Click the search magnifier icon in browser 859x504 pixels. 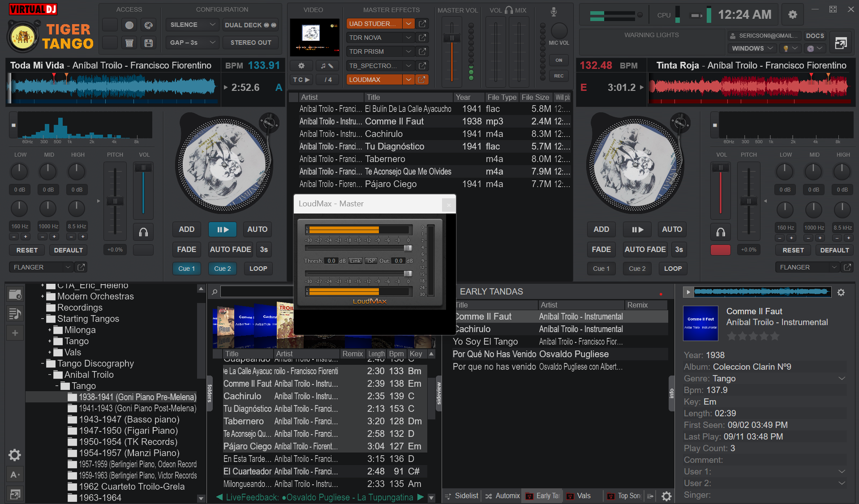[x=215, y=292]
